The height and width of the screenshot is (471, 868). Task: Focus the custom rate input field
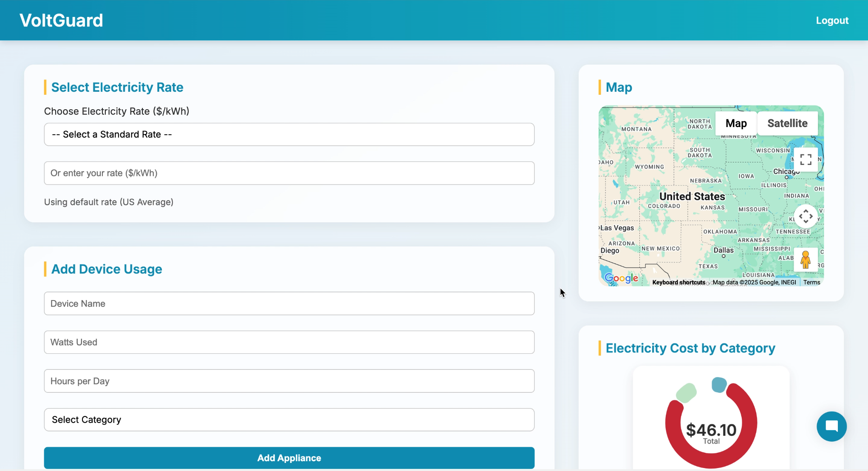[x=289, y=173]
